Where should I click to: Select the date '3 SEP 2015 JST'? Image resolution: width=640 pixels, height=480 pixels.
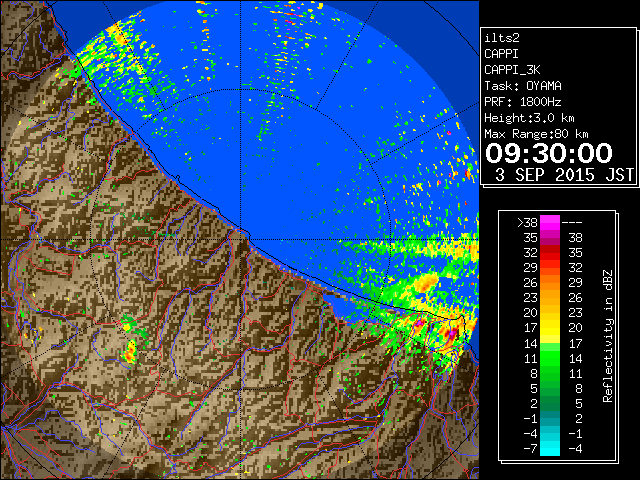coord(564,175)
